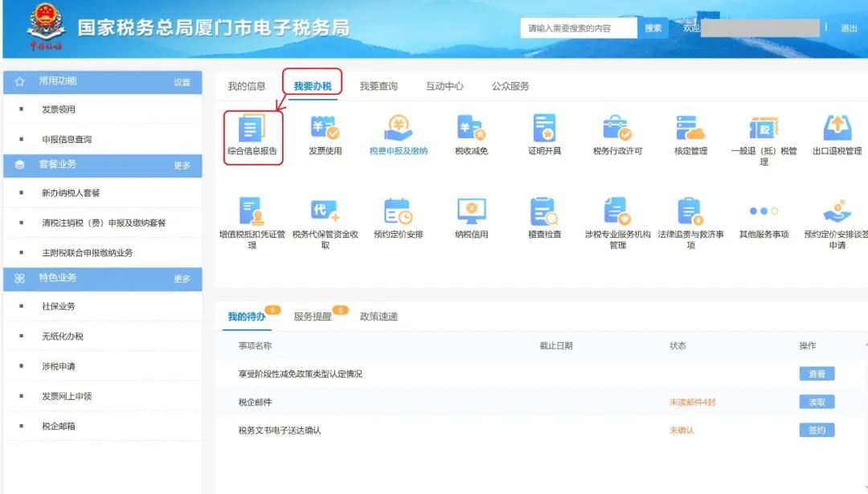Switch to the 服务提醒 tab

314,316
